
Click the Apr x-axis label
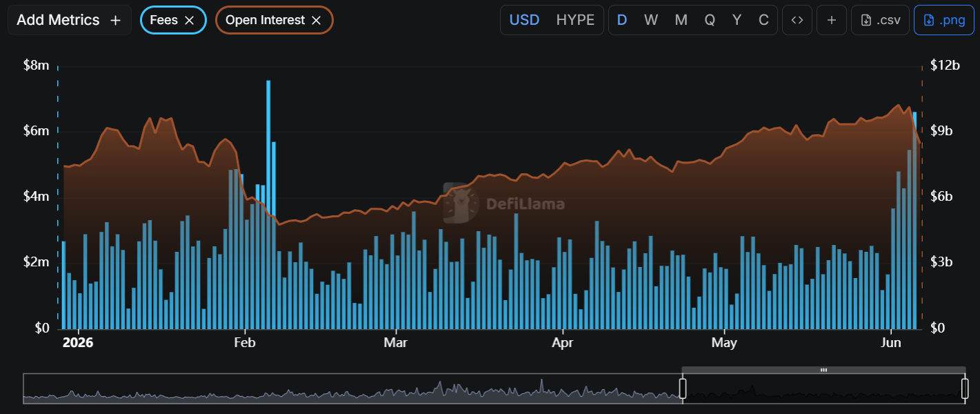pos(563,343)
